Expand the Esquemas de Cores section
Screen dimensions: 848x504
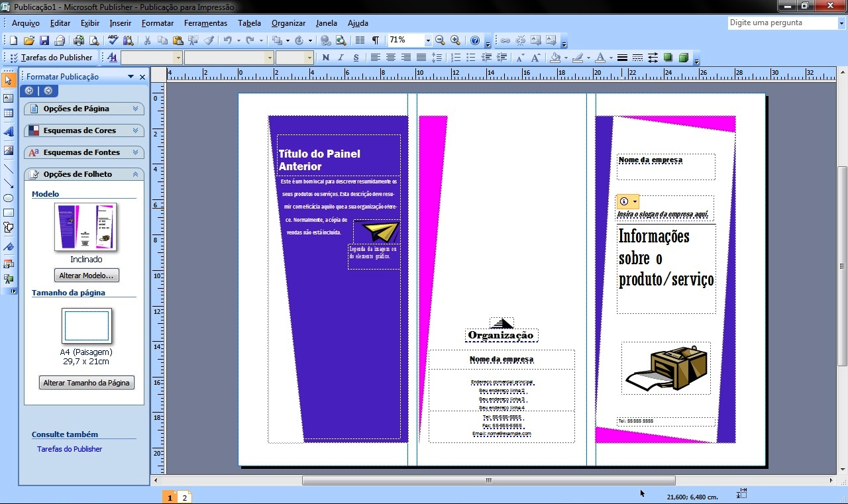[x=84, y=130]
